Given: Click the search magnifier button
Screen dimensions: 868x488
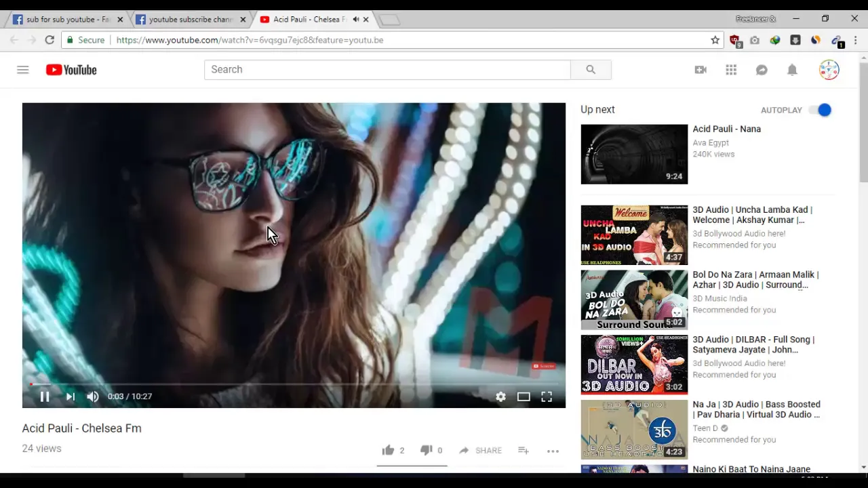Looking at the screenshot, I should 591,70.
